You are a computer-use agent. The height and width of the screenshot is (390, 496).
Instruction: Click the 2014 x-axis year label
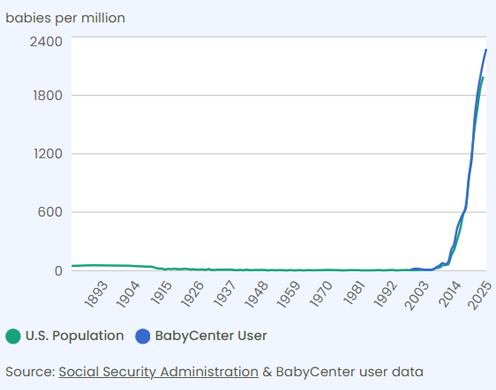(449, 294)
